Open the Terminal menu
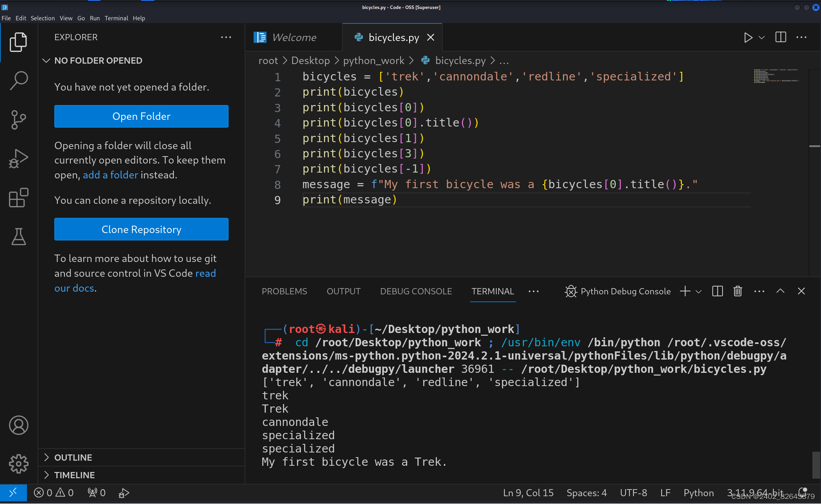 pyautogui.click(x=116, y=18)
